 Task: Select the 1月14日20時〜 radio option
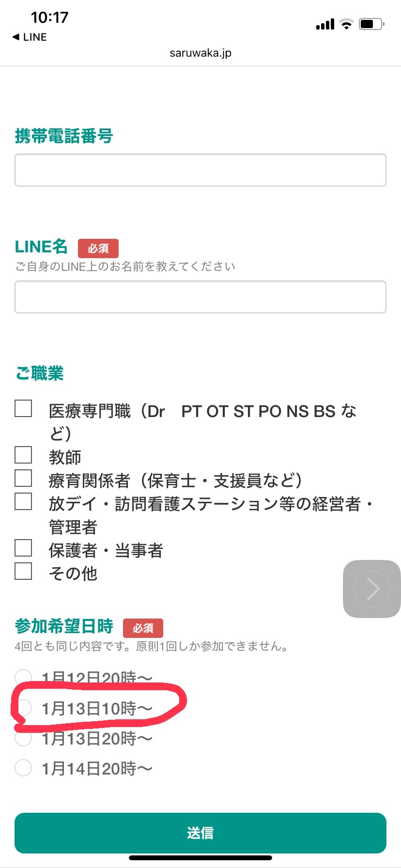coord(23,768)
